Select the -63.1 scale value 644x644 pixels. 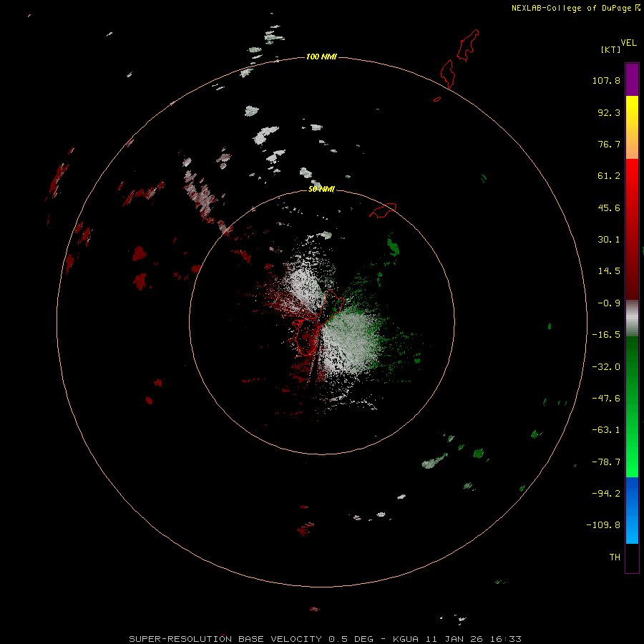(606, 430)
